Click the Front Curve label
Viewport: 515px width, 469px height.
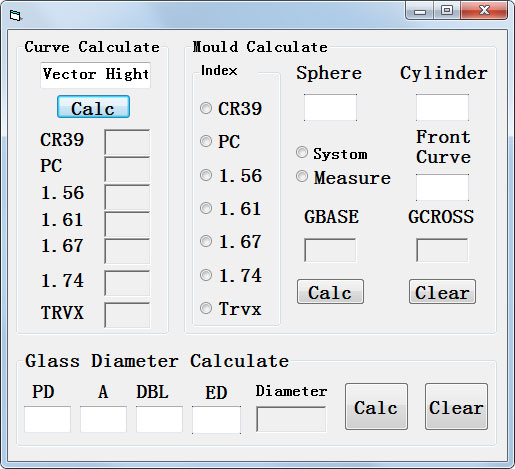[x=443, y=147]
